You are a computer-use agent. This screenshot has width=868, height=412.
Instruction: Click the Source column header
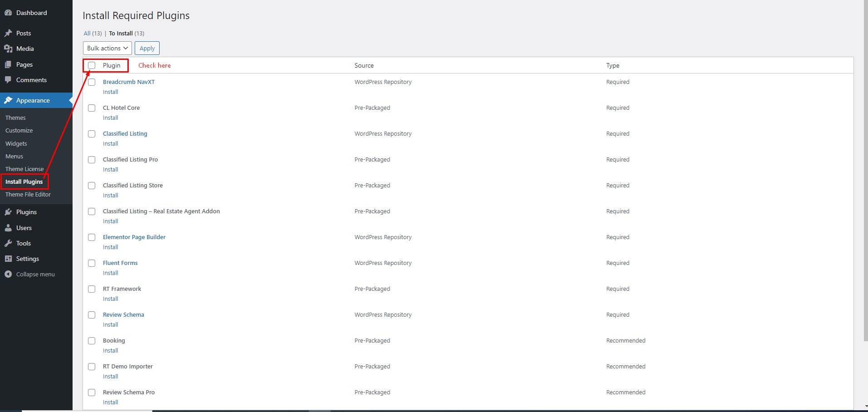(x=364, y=65)
